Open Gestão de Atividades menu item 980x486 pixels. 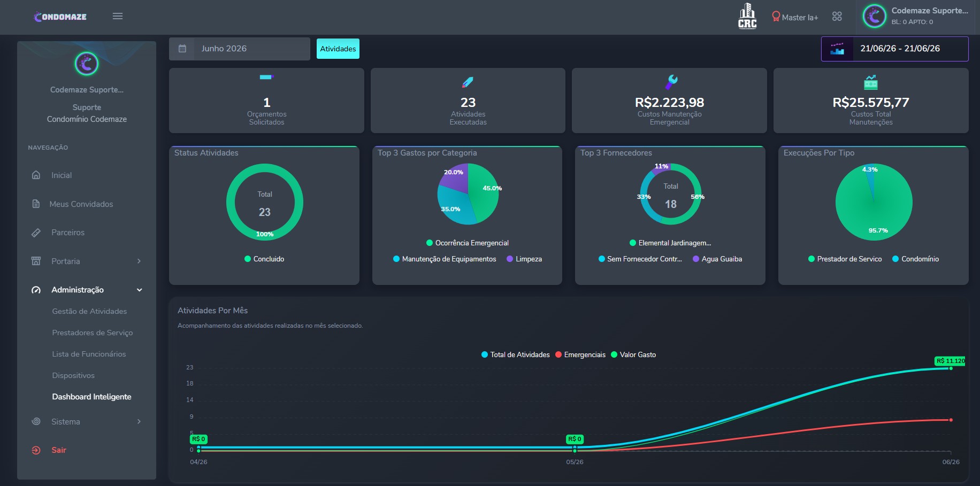(x=89, y=311)
